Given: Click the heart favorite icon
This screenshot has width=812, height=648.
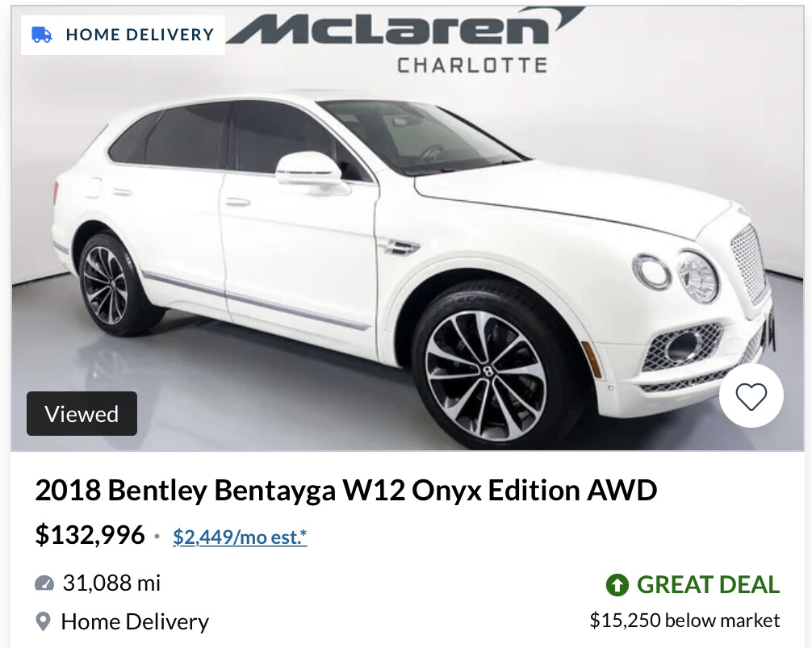Looking at the screenshot, I should pos(751,396).
